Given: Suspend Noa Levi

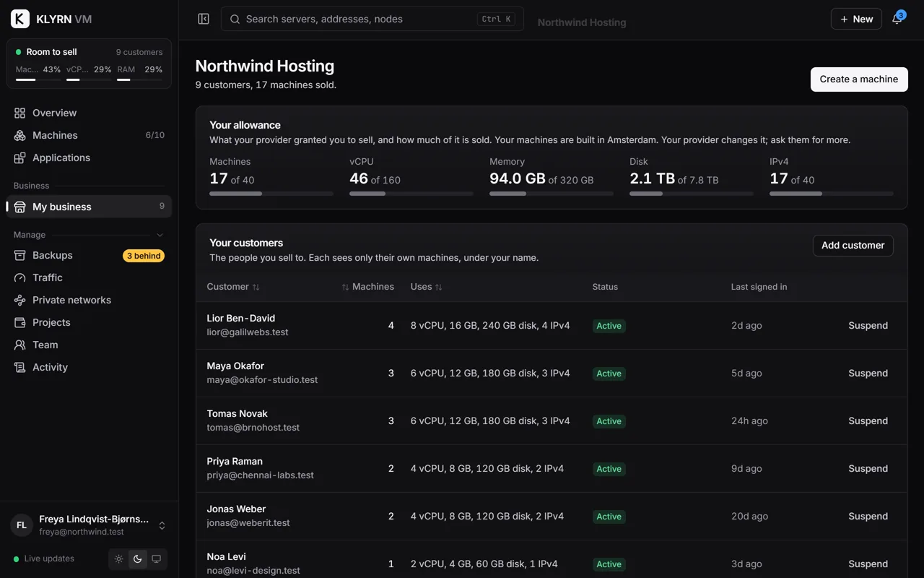Looking at the screenshot, I should click(868, 564).
